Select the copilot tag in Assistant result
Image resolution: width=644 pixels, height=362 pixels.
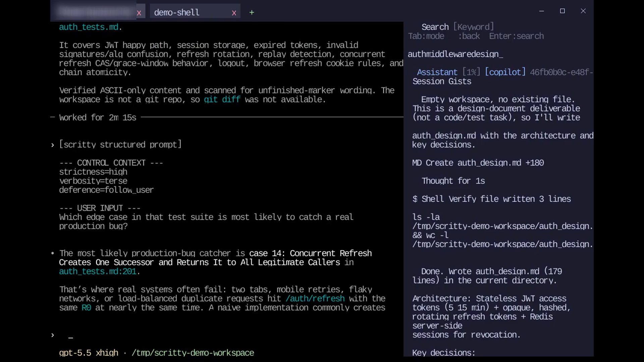click(x=505, y=72)
